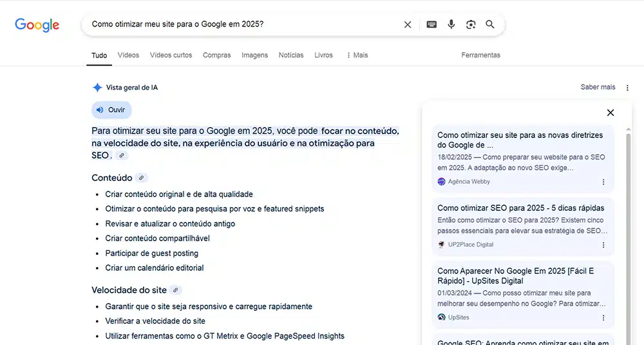
Task: Click 'Criar conteúdo compartilhável' bullet
Action: tap(157, 239)
